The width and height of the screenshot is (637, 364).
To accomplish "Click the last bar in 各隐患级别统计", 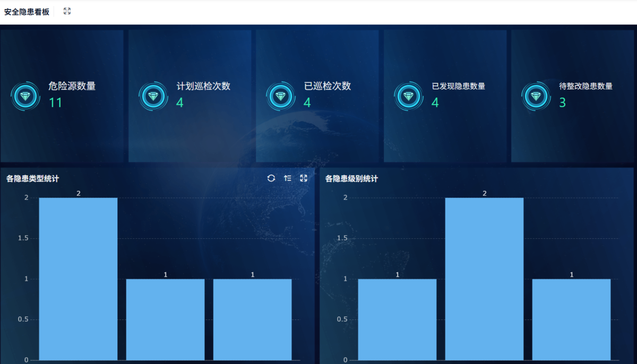I will click(x=571, y=319).
